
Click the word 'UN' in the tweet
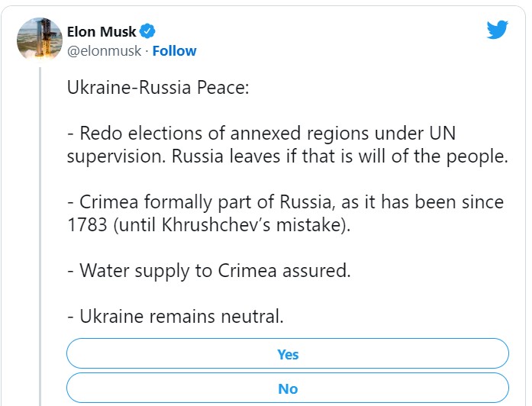click(x=443, y=133)
